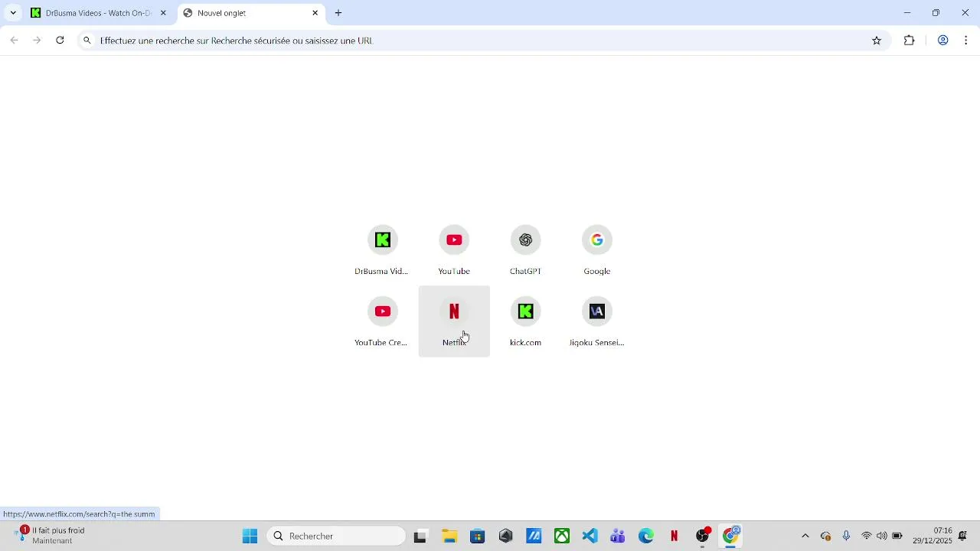Open the Netflix app from the taskbar
This screenshot has height=551, width=980.
[675, 536]
